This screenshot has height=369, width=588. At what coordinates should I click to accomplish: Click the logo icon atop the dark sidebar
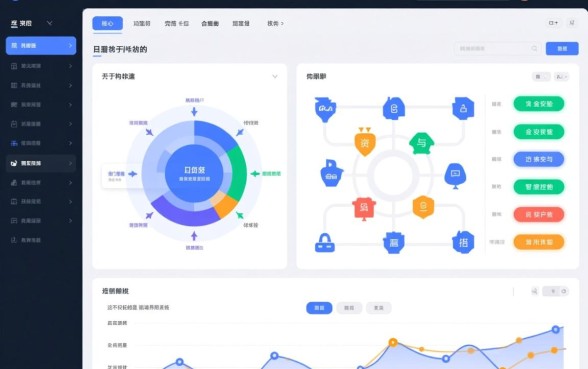(14, 24)
